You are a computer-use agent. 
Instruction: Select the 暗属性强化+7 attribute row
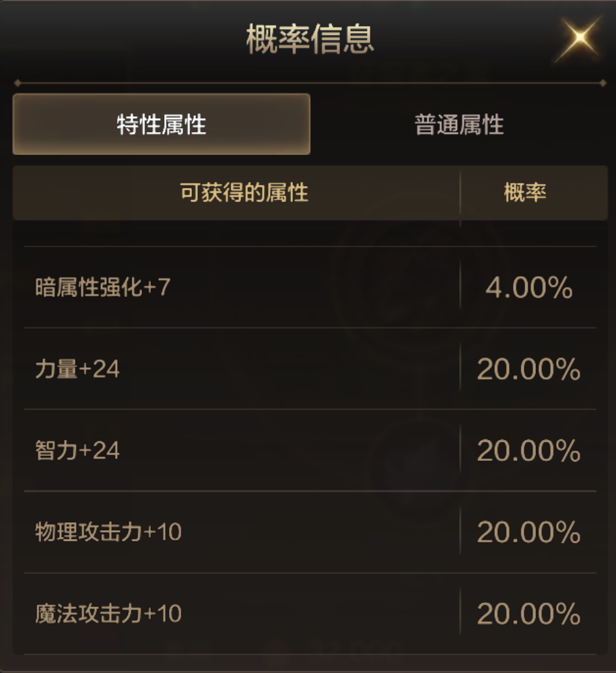[103, 288]
